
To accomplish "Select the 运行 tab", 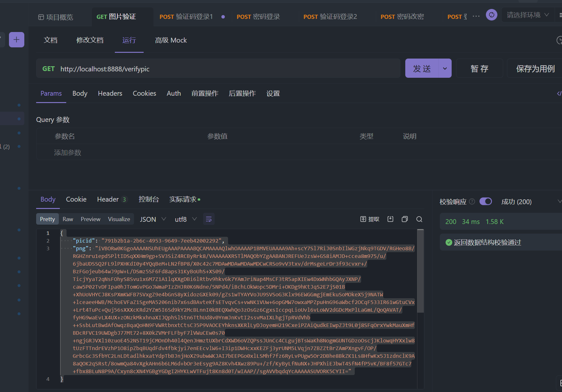I will pos(129,40).
